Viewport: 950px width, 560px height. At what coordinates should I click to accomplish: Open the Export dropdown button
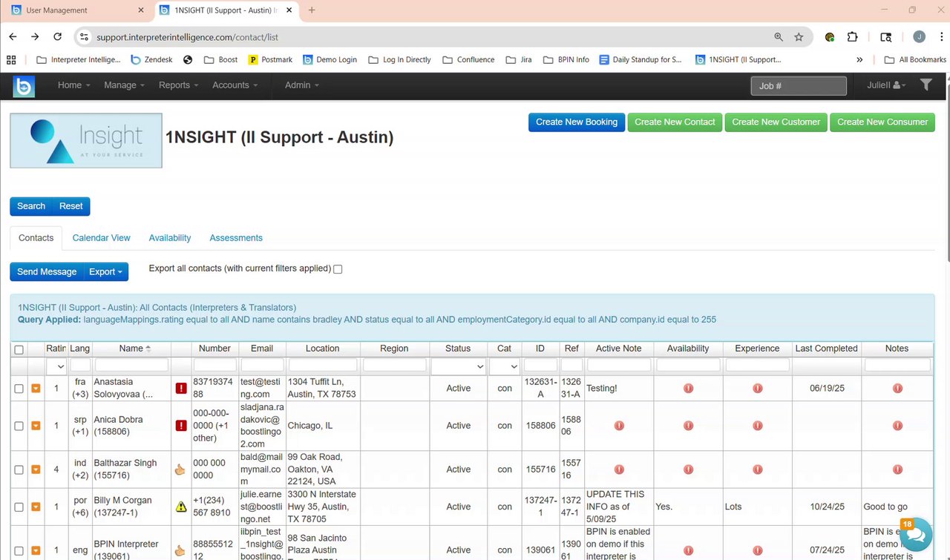106,272
